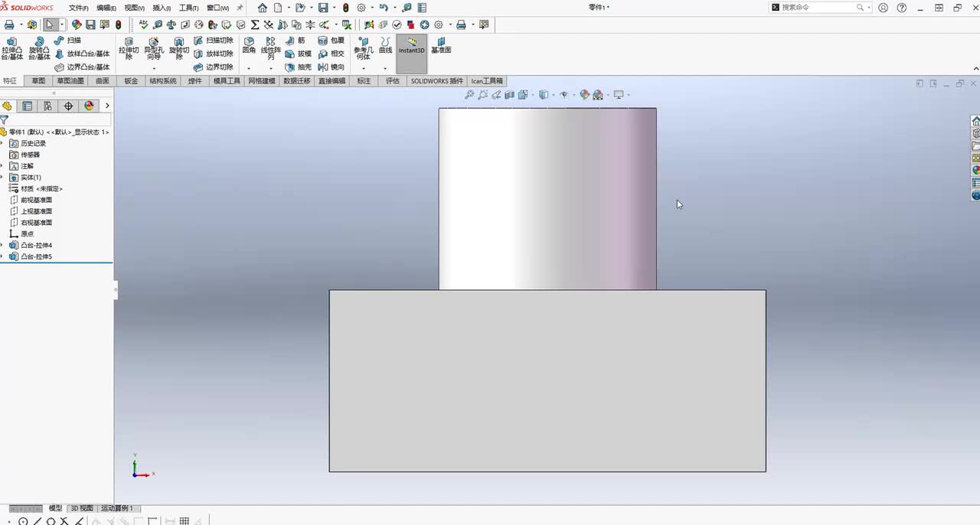Select the 相交 intersect tool
980x525 pixels.
tap(331, 54)
